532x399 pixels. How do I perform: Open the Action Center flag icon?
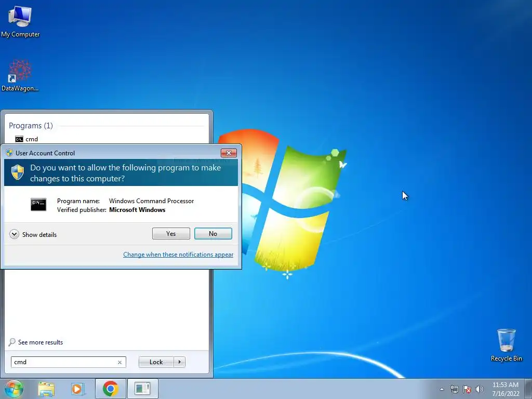[x=467, y=389]
